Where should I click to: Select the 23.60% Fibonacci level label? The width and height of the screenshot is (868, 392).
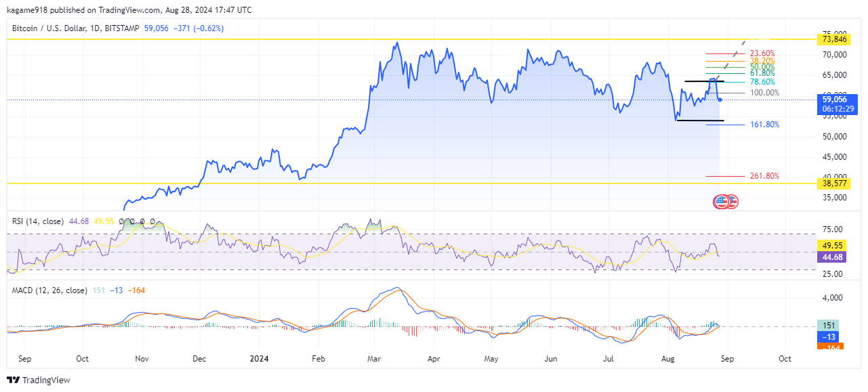[x=762, y=53]
